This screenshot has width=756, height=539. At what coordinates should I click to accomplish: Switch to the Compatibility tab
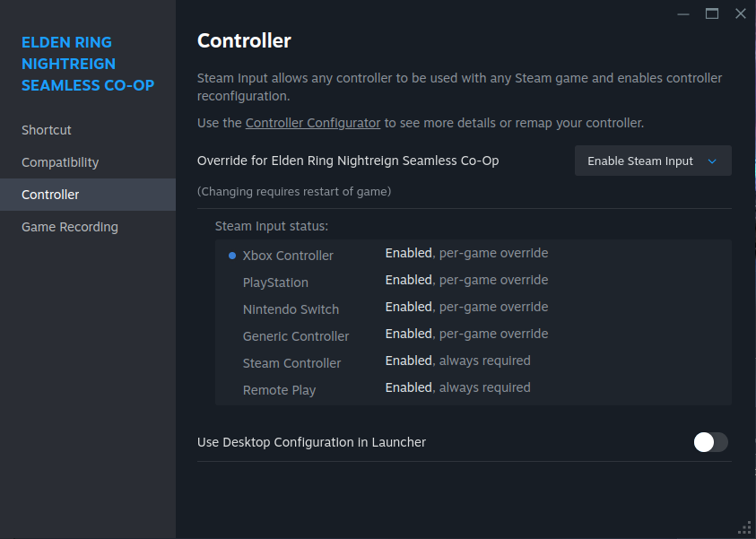point(60,162)
